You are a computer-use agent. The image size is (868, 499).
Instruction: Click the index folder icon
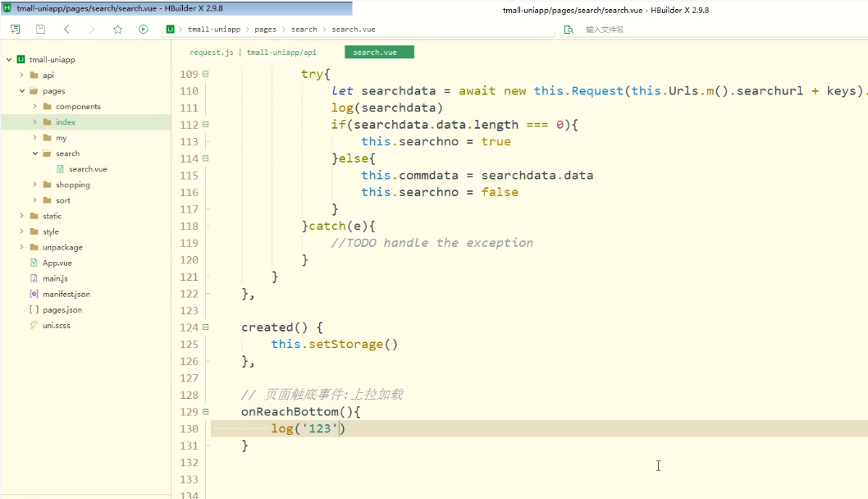[x=48, y=121]
